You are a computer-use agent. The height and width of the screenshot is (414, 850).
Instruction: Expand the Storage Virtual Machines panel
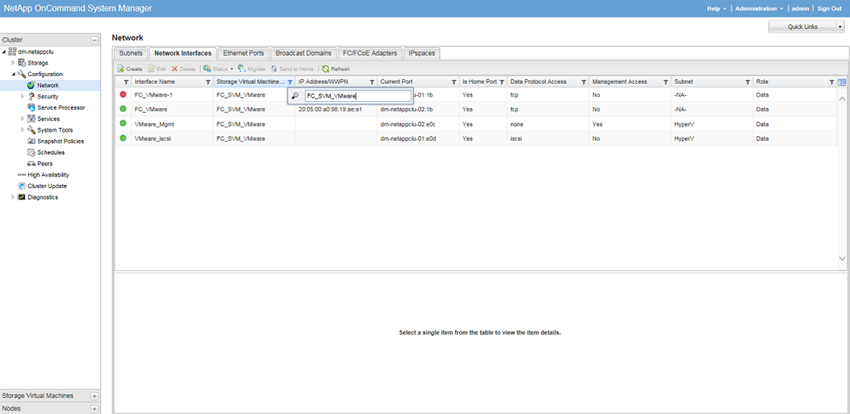[94, 396]
